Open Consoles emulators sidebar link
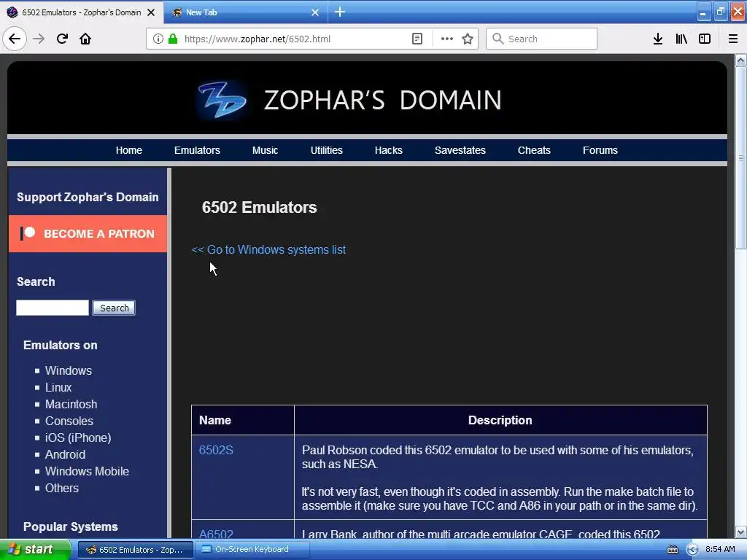747x560 pixels. (69, 421)
